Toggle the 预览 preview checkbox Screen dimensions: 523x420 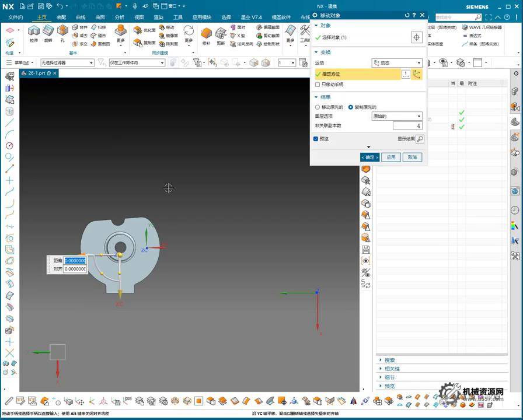[x=316, y=139]
